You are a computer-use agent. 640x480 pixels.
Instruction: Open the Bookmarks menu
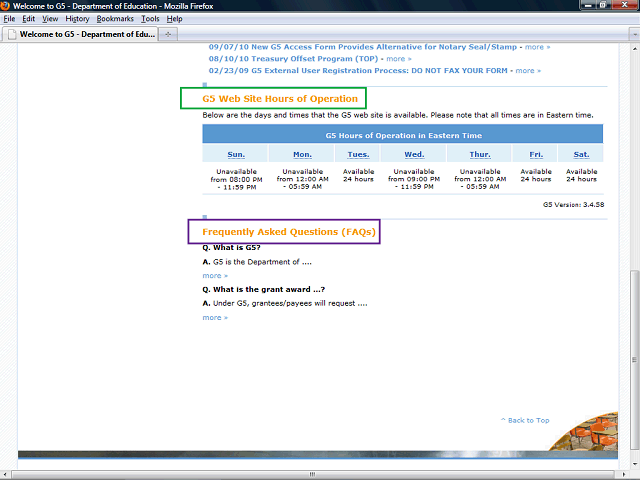(x=115, y=19)
